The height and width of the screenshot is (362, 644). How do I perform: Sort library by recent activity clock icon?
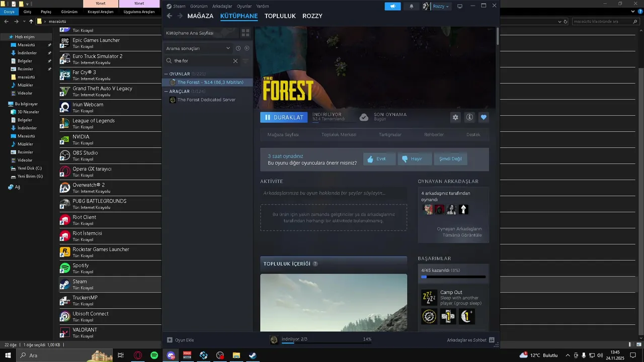pos(238,48)
